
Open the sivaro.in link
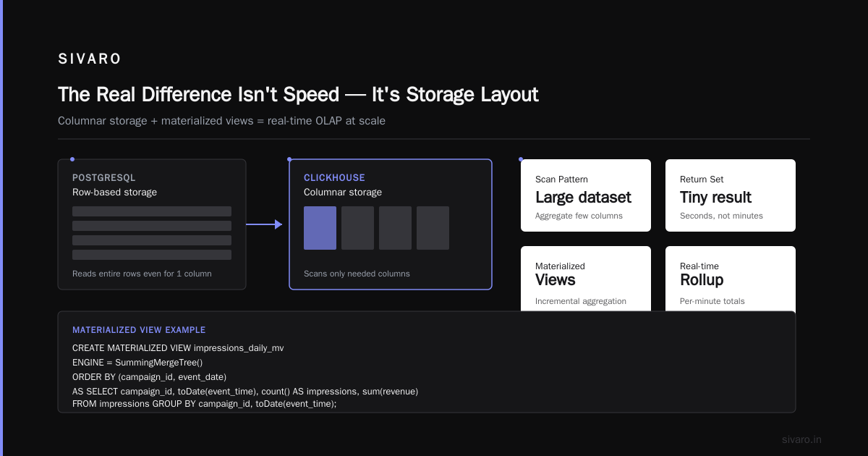coord(801,439)
